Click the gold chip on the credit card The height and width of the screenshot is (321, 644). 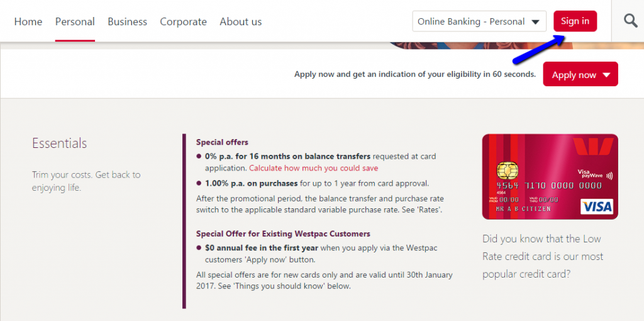504,170
